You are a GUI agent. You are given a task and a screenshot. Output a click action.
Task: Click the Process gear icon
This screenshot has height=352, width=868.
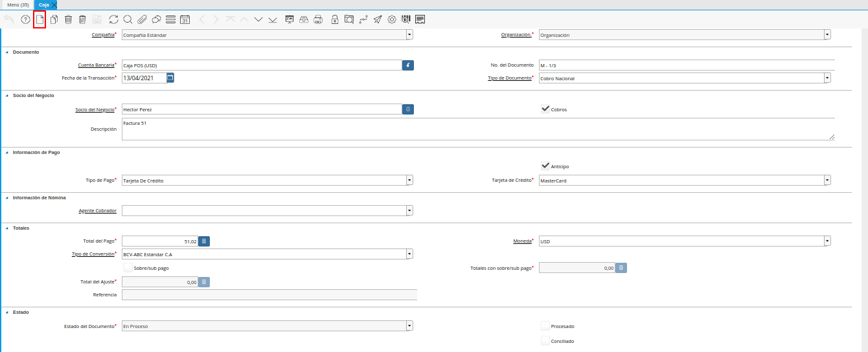(392, 19)
